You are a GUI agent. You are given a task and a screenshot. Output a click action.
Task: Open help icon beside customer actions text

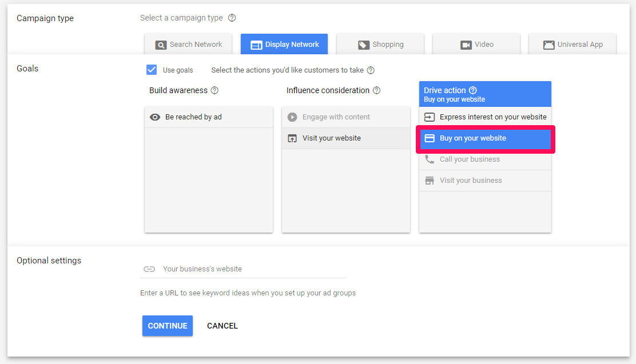371,70
